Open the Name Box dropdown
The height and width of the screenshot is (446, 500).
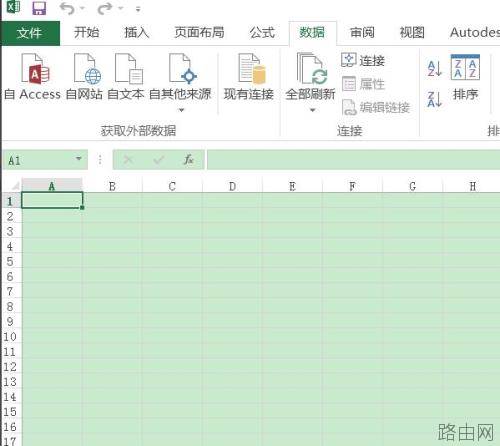[79, 159]
